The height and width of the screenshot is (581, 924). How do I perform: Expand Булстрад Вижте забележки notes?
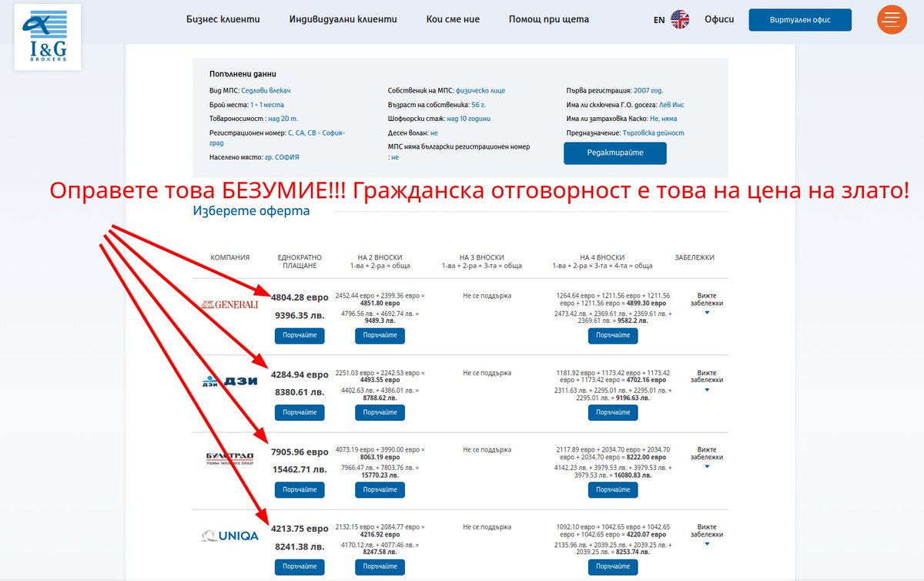pos(707,456)
